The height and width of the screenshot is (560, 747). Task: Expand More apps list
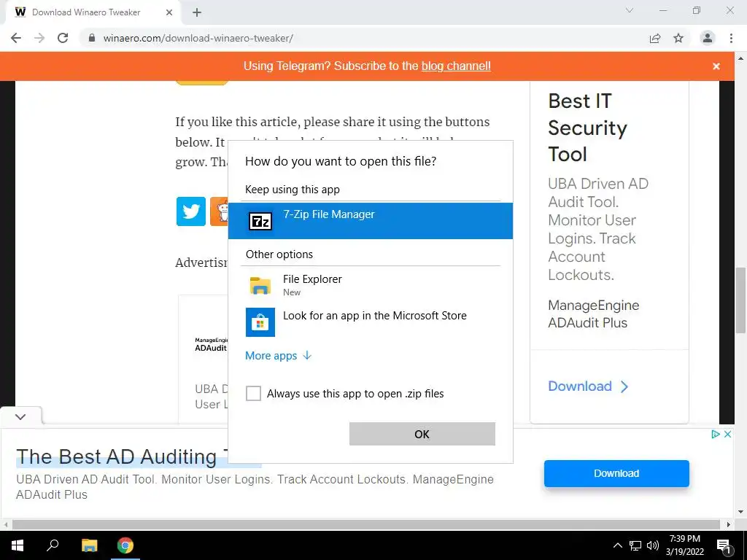tap(278, 356)
